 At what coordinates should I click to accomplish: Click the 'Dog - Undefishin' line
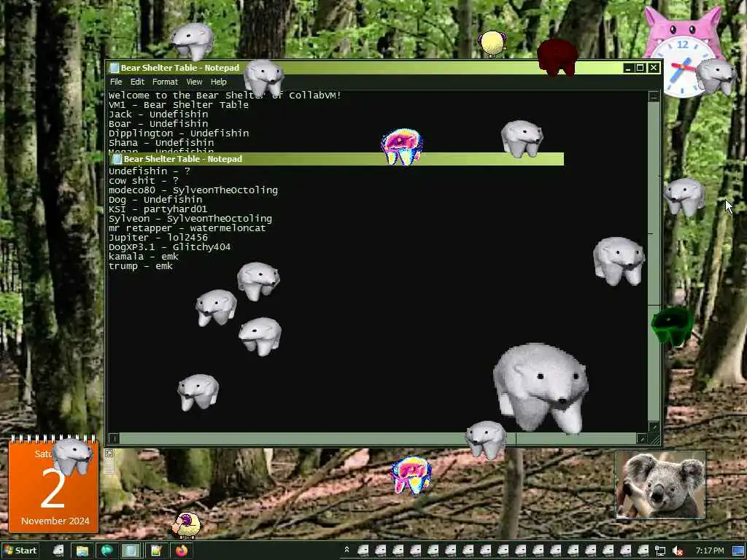point(155,200)
